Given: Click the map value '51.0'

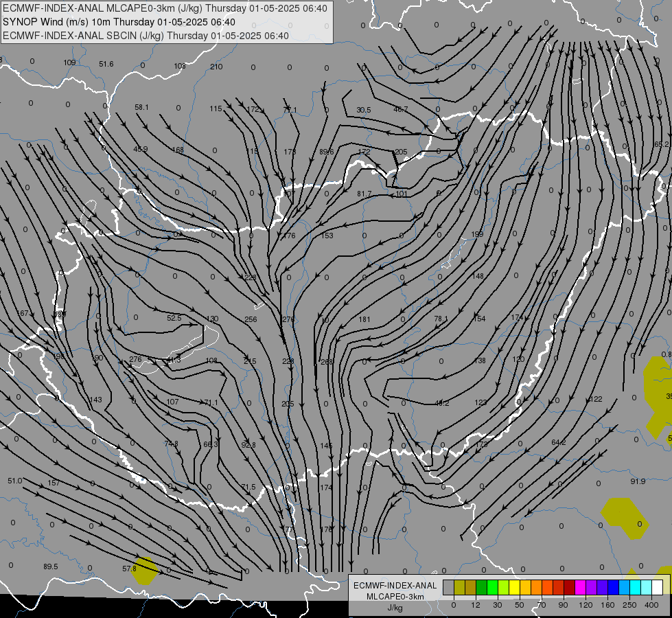Looking at the screenshot, I should 15,481.
